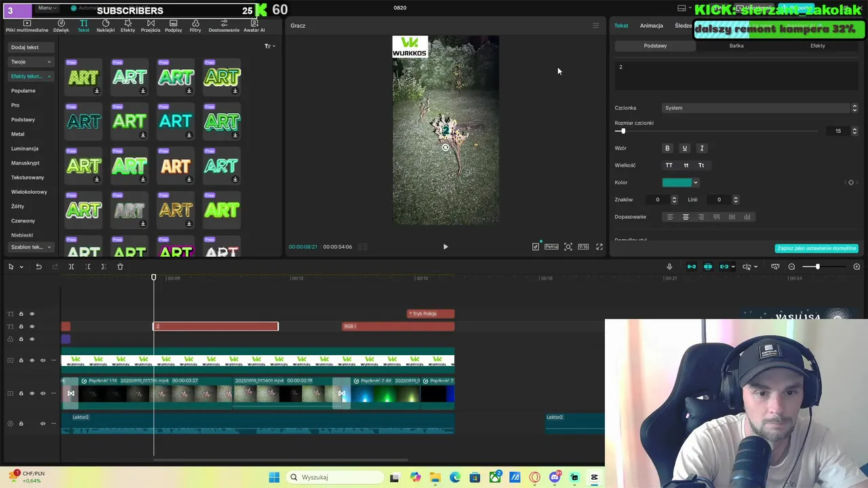Open the selection tool dropdown arrow

pyautogui.click(x=22, y=267)
